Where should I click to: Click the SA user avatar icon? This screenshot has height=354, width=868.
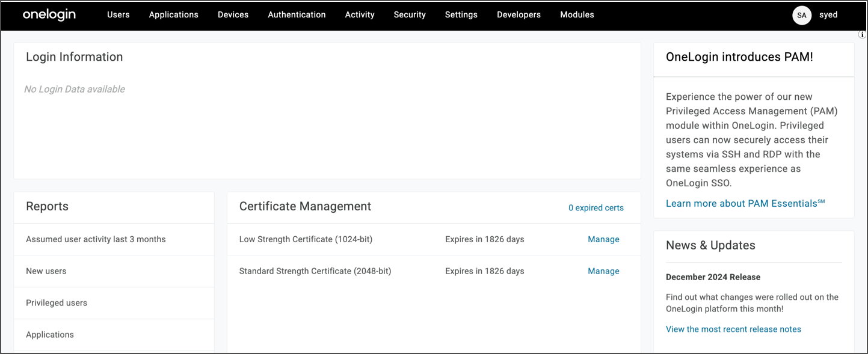[802, 15]
